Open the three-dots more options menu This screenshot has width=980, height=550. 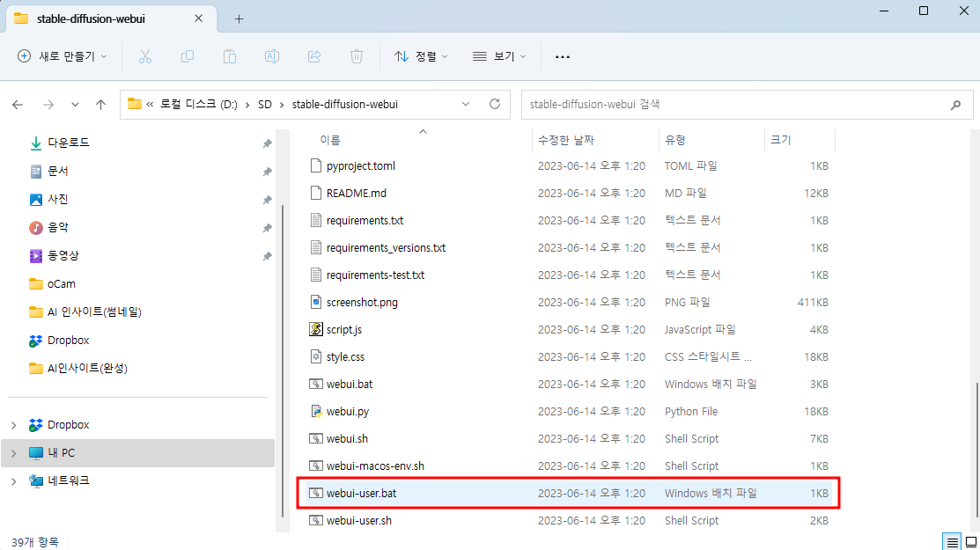(x=563, y=57)
